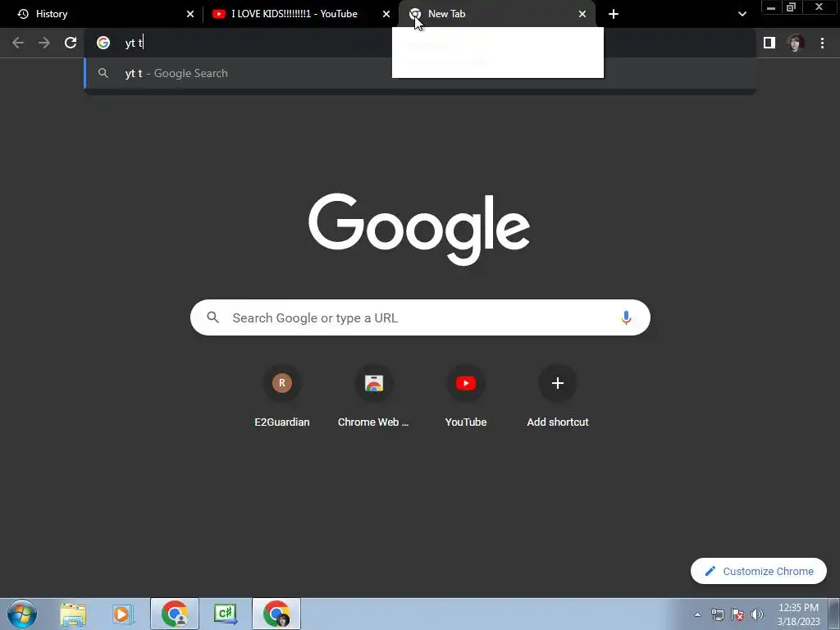Screen dimensions: 840x630
Task: Click the clock showing 12:35 PM
Action: 798,614
